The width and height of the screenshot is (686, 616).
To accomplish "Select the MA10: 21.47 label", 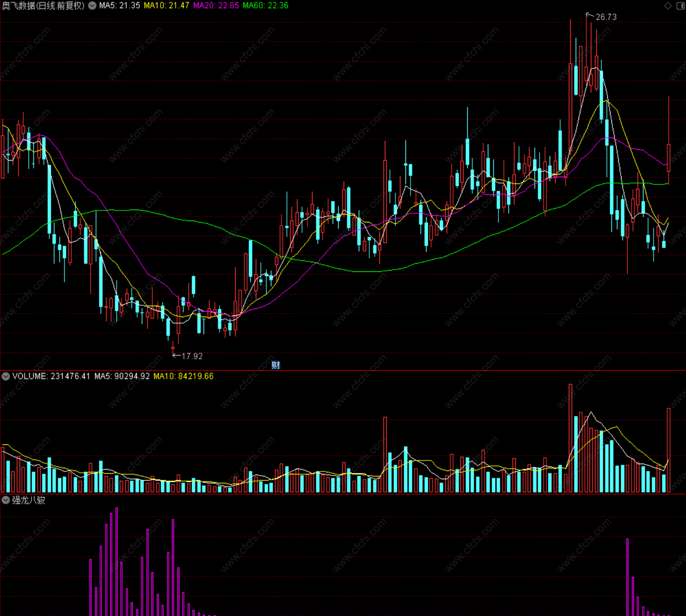I will pos(167,5).
